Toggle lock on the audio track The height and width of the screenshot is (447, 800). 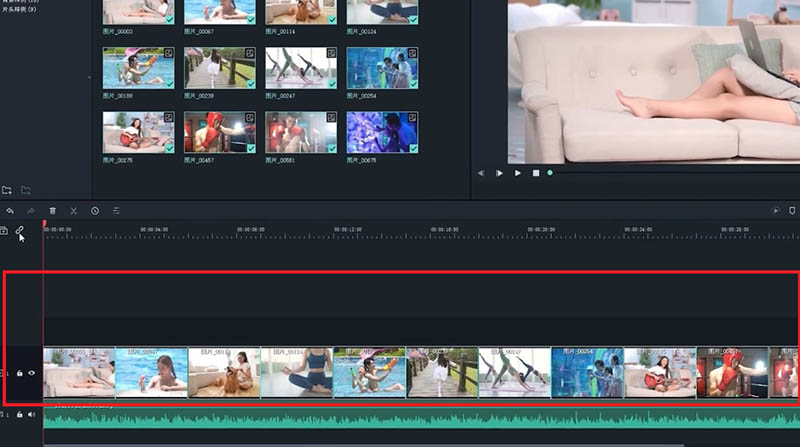(20, 414)
